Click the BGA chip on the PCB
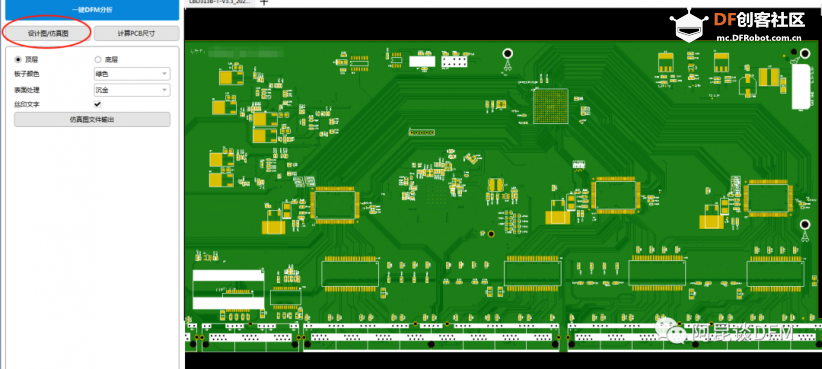This screenshot has height=369, width=822. 551,106
